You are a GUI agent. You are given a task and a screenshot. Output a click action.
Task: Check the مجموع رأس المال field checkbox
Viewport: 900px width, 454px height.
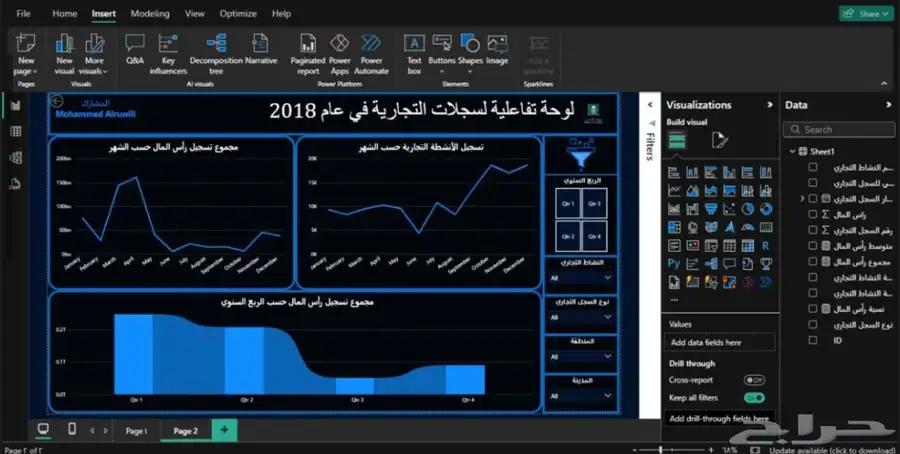(813, 261)
